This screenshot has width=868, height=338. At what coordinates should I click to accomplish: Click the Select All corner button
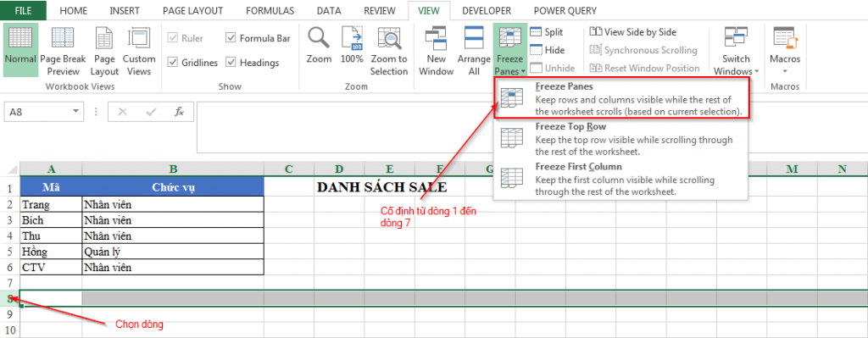pyautogui.click(x=9, y=169)
